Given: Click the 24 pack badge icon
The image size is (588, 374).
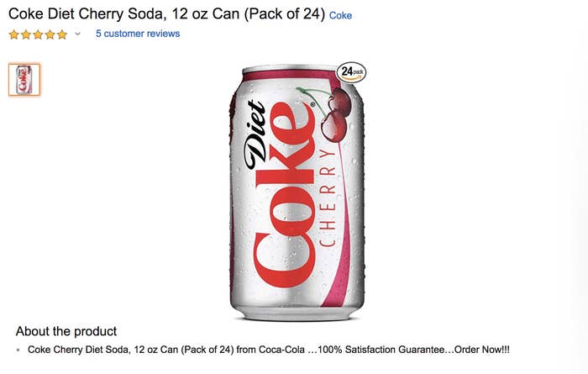Looking at the screenshot, I should coord(351,72).
